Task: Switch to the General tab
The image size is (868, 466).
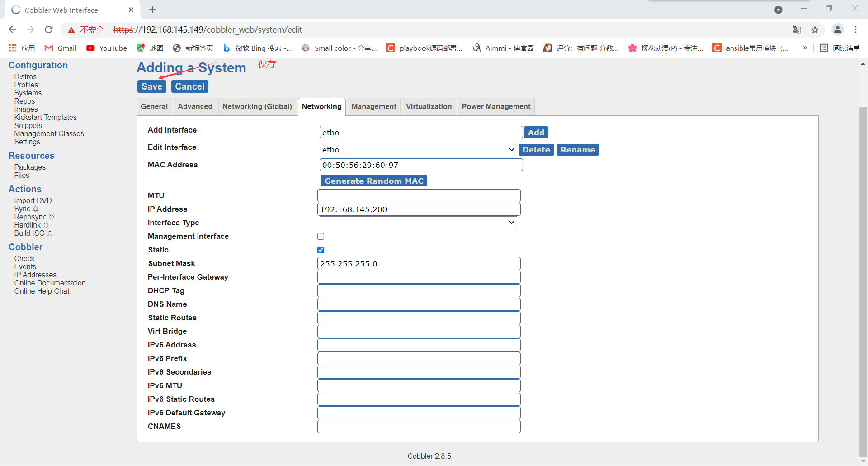Action: point(154,107)
